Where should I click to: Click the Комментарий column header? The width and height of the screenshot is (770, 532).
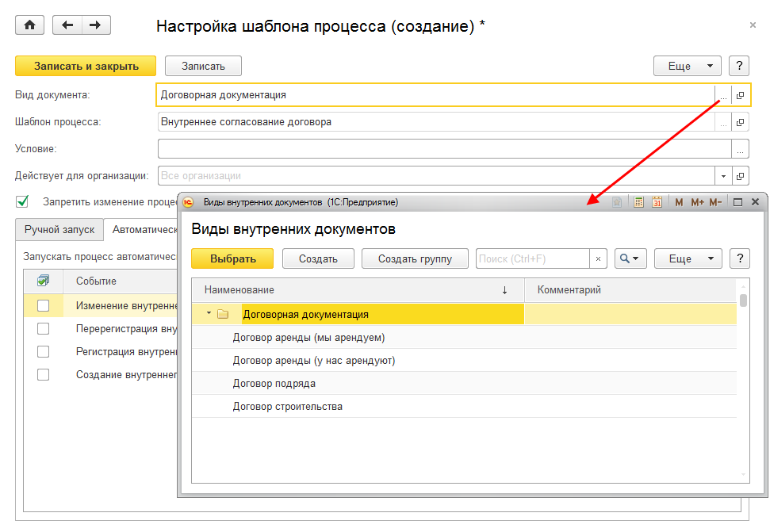point(630,290)
